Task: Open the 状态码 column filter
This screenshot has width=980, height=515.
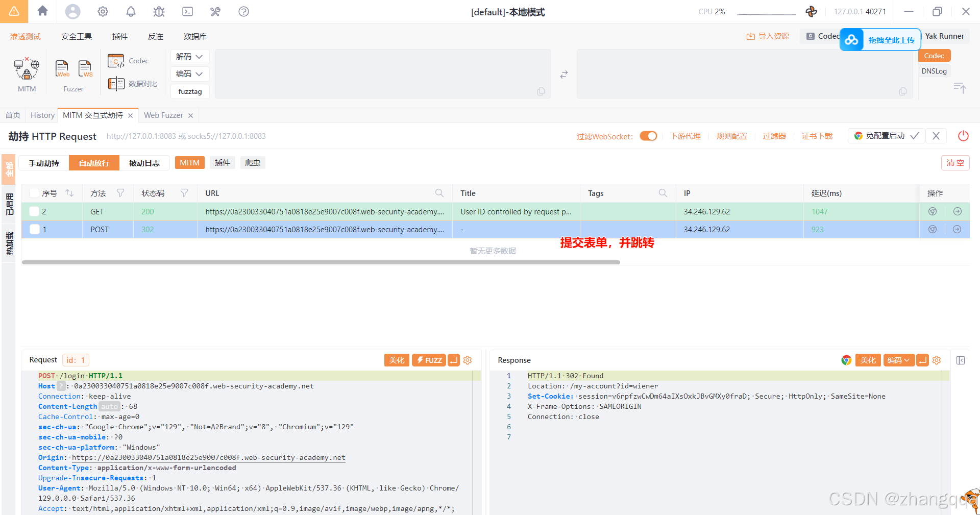Action: pos(184,193)
